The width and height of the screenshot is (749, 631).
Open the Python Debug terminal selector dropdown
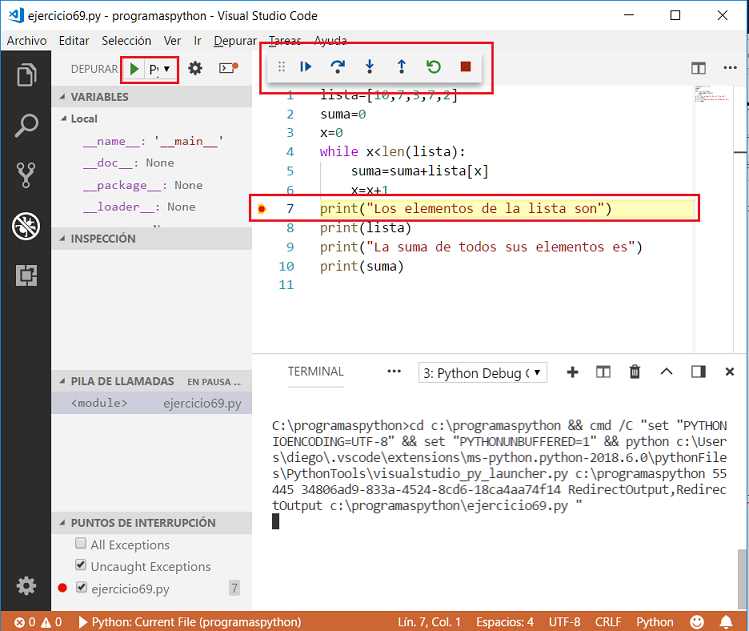tap(482, 373)
